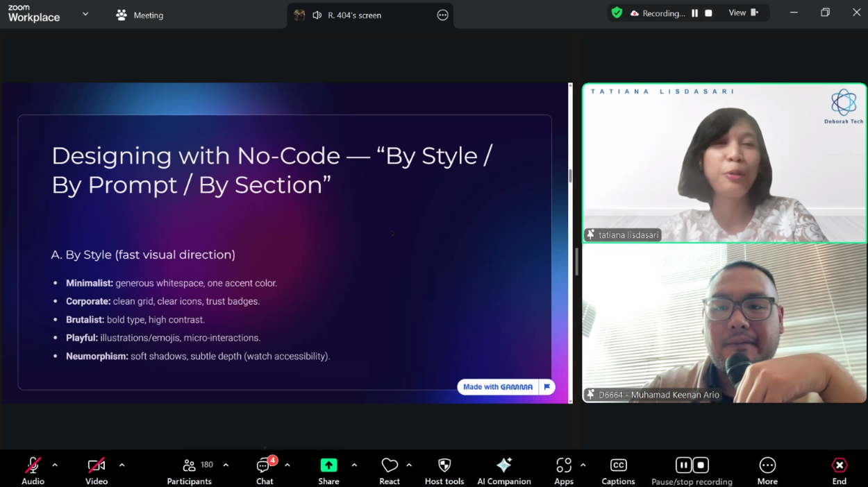868x487 pixels.
Task: Expand audio options arrow next to Audio
Action: 55,465
